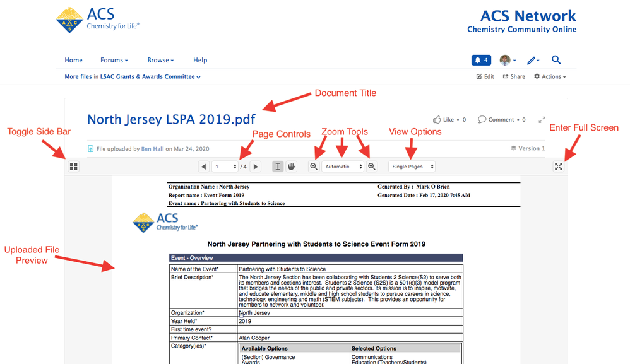Viewport: 630px width, 364px height.
Task: Open the Automatic zoom level dropdown
Action: coord(343,167)
